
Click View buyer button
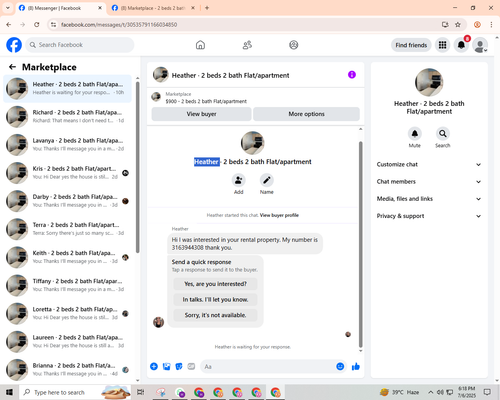[201, 114]
